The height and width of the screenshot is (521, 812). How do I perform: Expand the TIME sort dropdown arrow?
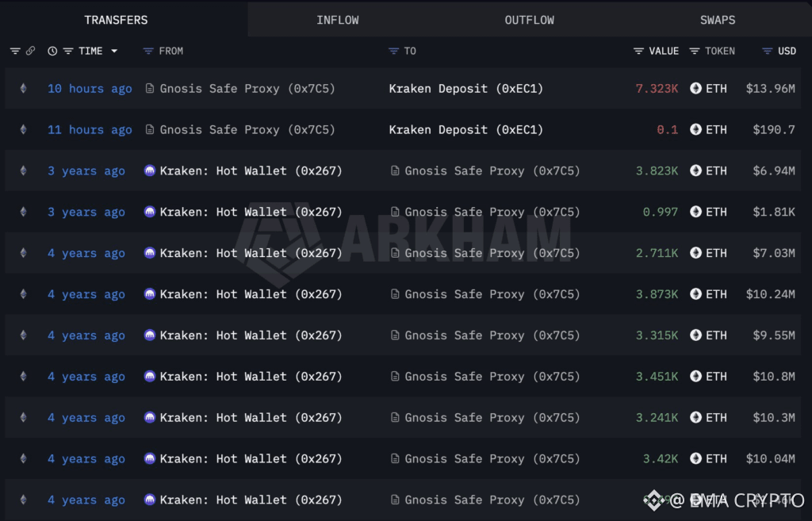point(114,51)
